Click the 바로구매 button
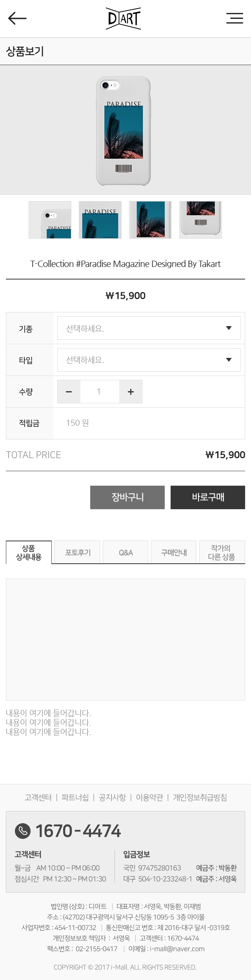This screenshot has width=251, height=980. (208, 497)
